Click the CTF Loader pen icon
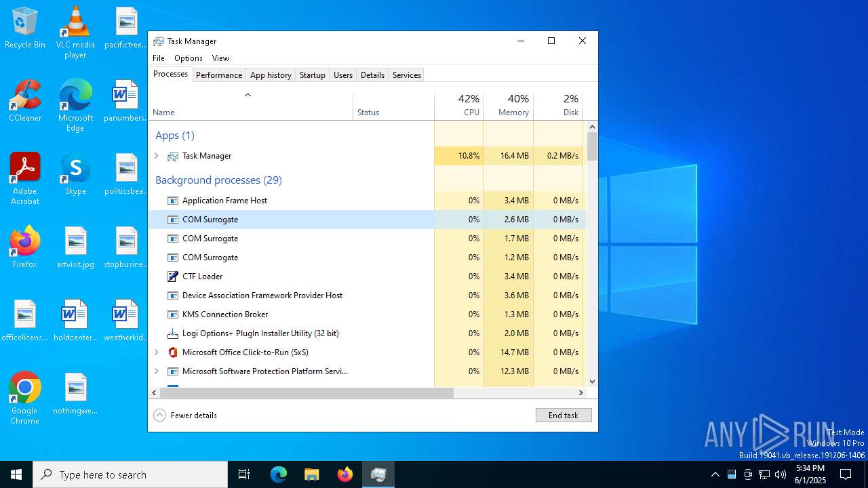868x488 pixels. [173, 277]
